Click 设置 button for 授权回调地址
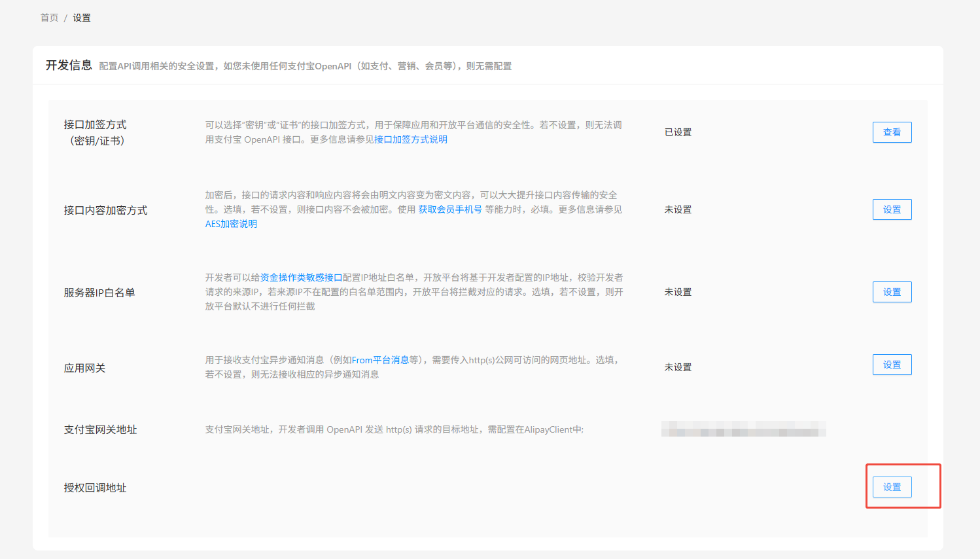 [x=892, y=487]
